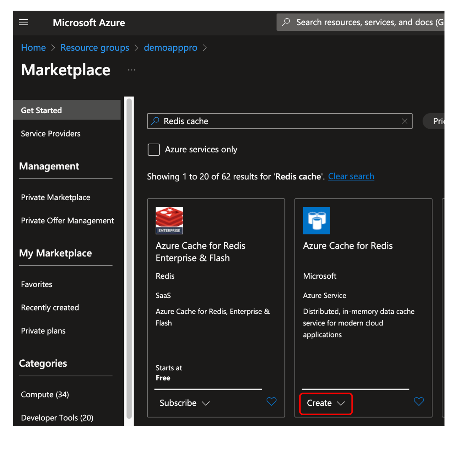
Task: Go to Home breadcrumb
Action: coord(33,48)
